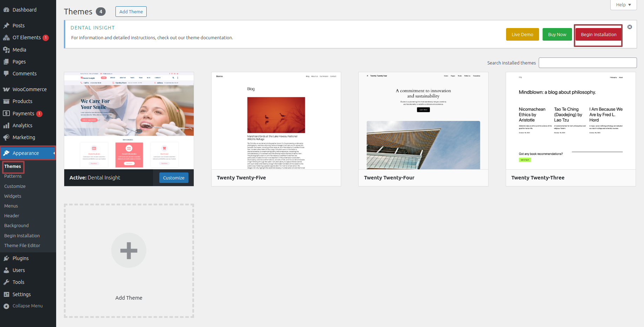This screenshot has width=644, height=327.
Task: Click the Collapse Menu arrow icon
Action: coord(6,306)
